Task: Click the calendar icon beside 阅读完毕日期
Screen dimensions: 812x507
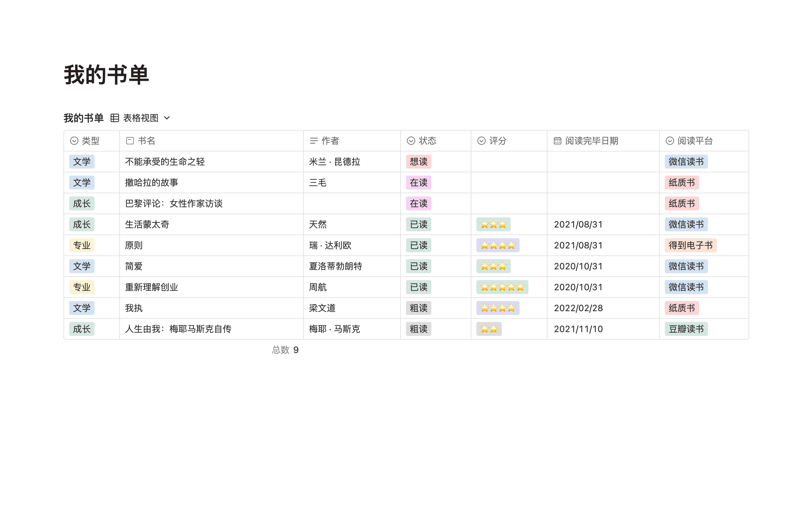Action: [x=557, y=141]
